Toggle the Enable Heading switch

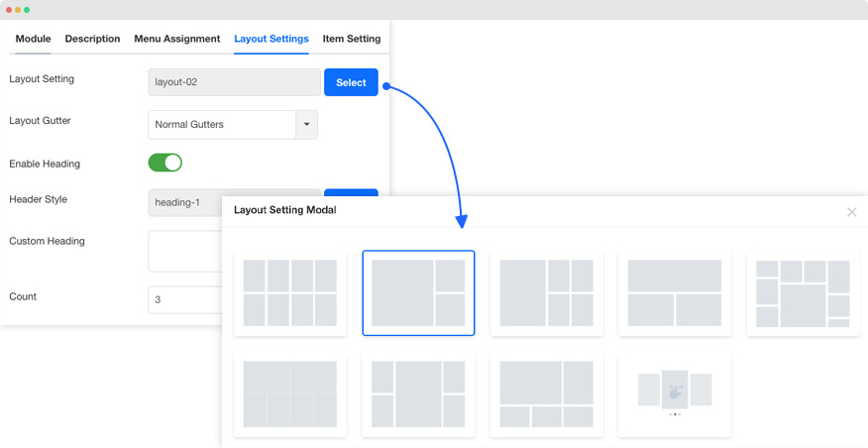click(164, 163)
